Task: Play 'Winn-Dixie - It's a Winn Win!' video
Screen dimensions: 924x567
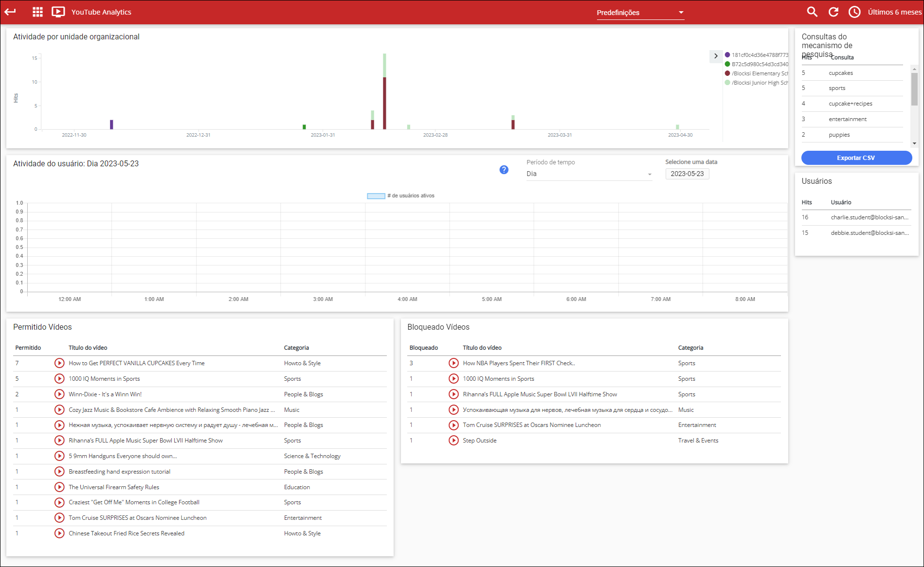Action: 59,394
